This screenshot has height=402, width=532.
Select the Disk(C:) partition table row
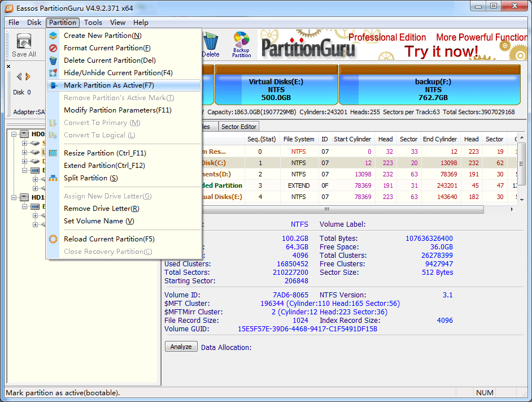(359, 163)
